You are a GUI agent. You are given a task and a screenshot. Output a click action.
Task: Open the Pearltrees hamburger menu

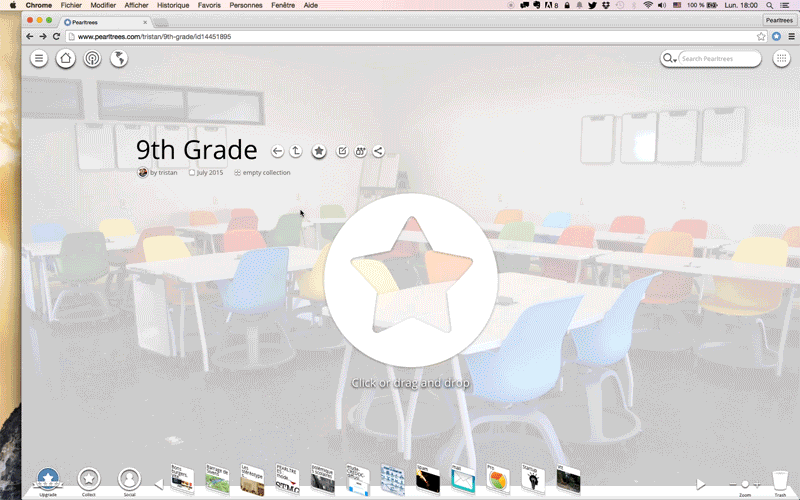[39, 59]
